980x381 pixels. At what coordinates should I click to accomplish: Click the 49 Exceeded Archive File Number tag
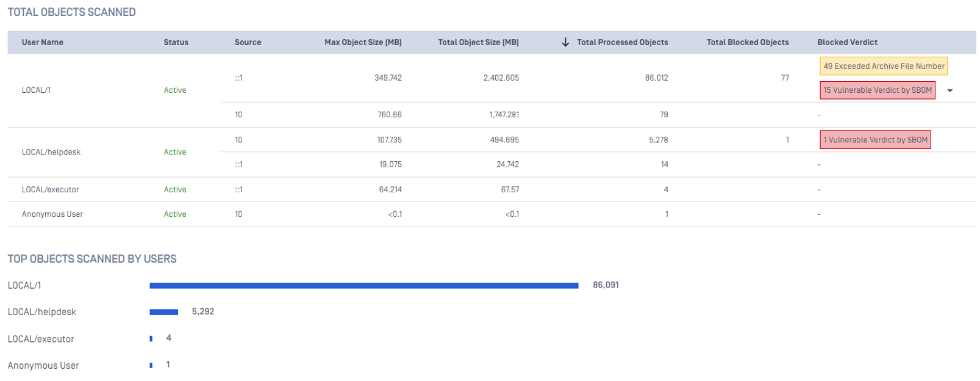[x=883, y=66]
